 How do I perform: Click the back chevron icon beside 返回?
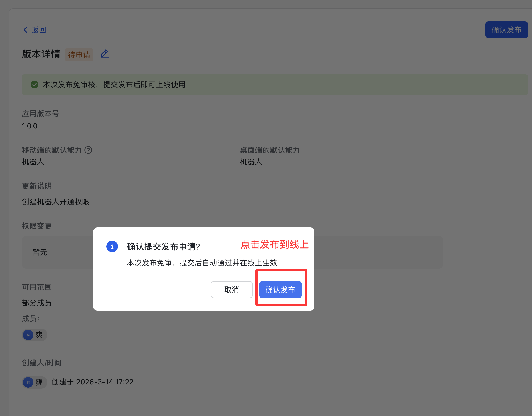25,30
